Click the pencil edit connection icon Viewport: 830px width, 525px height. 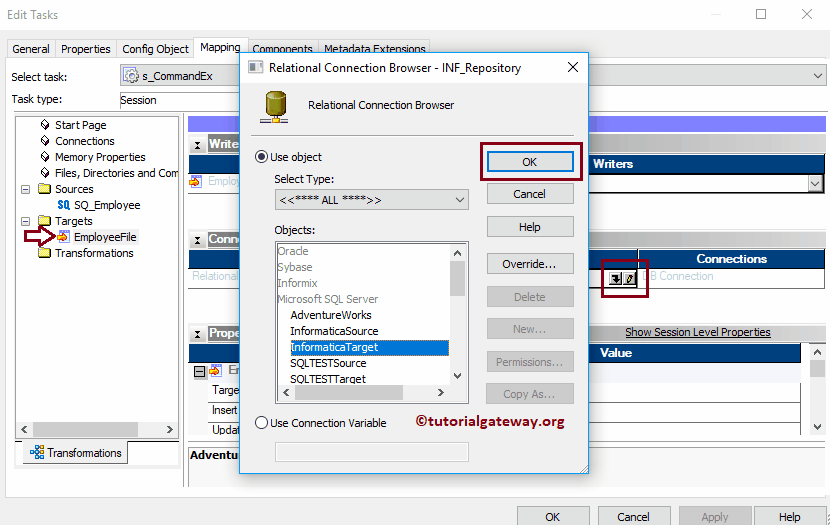[x=629, y=278]
